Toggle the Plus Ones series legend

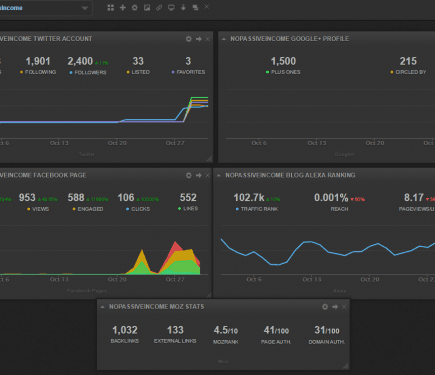pyautogui.click(x=283, y=72)
